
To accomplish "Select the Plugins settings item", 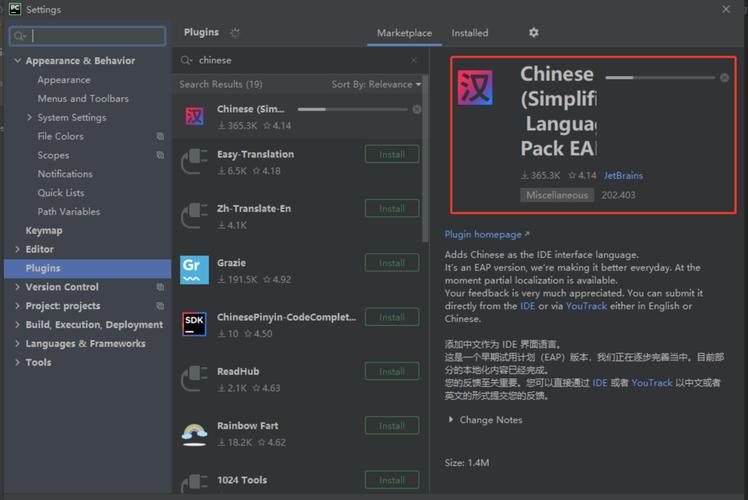I will 87,268.
